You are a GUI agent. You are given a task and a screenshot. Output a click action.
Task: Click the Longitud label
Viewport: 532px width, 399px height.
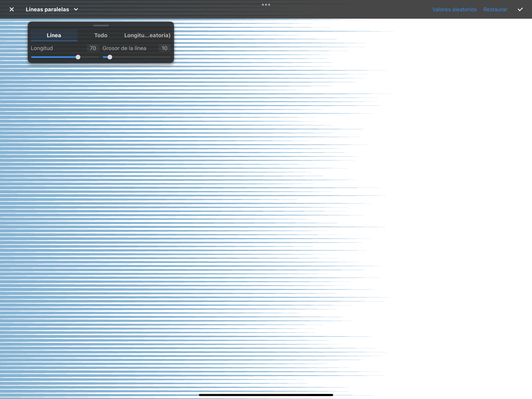42,48
